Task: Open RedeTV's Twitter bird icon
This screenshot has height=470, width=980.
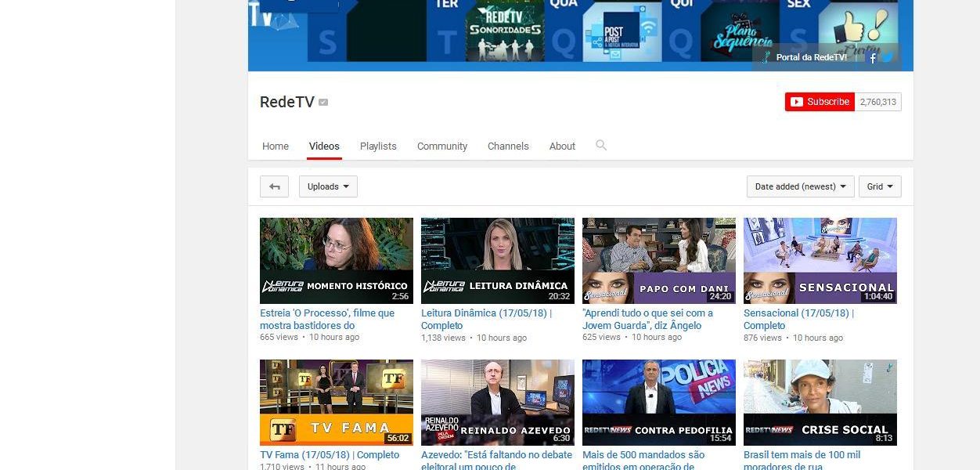Action: (x=887, y=57)
